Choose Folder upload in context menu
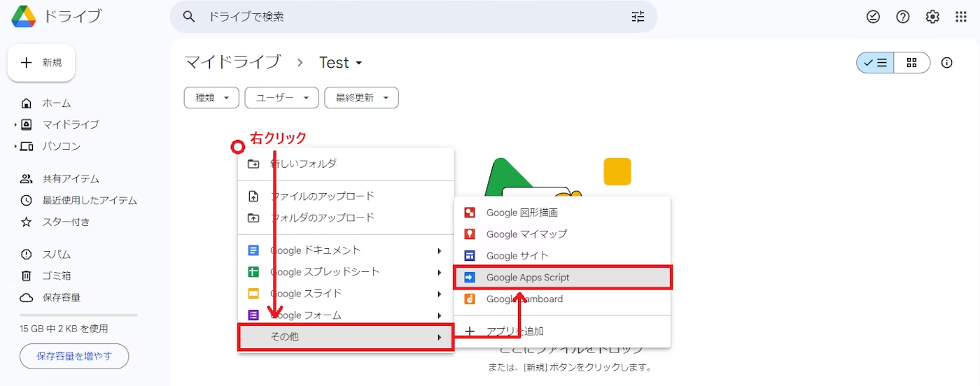 pos(346,218)
